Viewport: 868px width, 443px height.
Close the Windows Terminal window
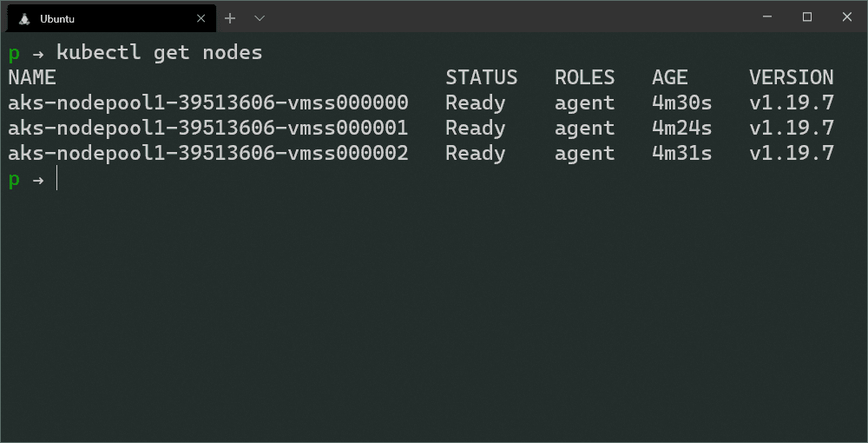pyautogui.click(x=847, y=17)
